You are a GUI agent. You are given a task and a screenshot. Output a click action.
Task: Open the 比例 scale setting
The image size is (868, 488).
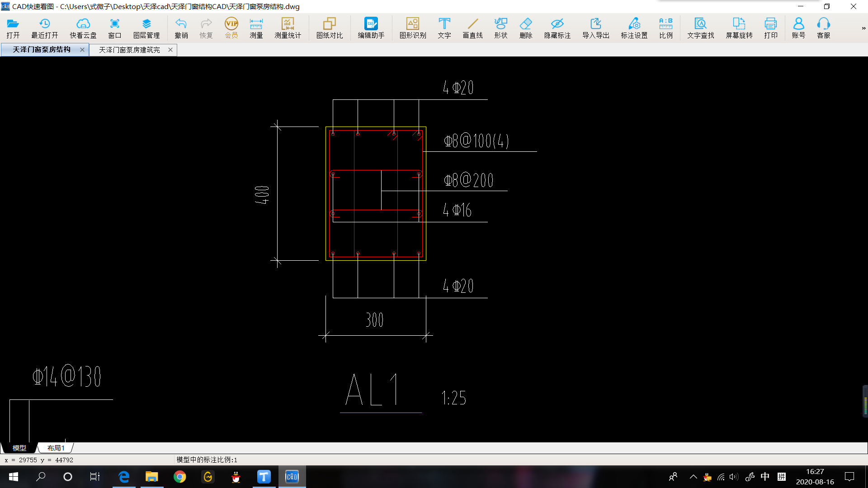666,28
